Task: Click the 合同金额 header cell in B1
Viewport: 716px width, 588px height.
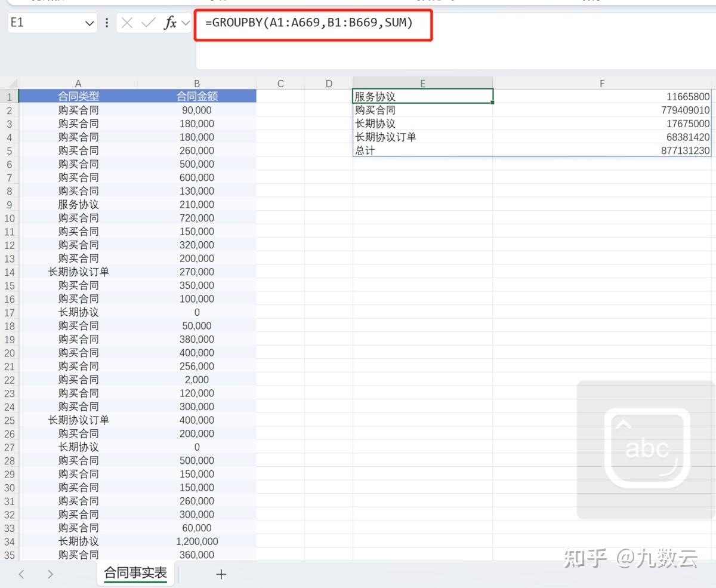Action: 197,96
